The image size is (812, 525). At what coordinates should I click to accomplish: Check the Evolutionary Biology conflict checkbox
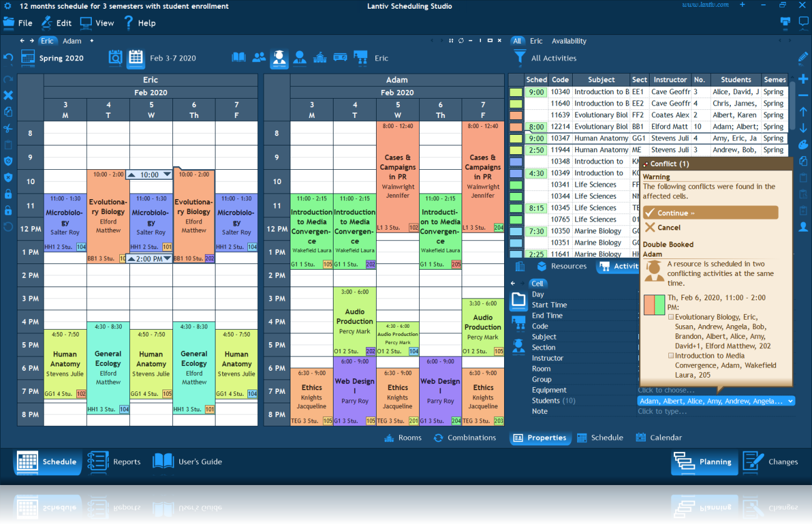[x=671, y=317]
